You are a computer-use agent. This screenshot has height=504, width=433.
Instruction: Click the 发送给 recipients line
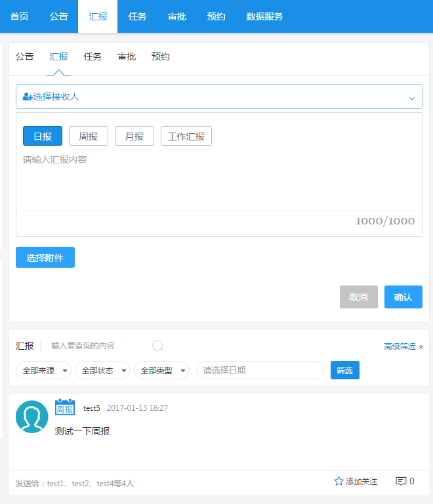coord(75,484)
